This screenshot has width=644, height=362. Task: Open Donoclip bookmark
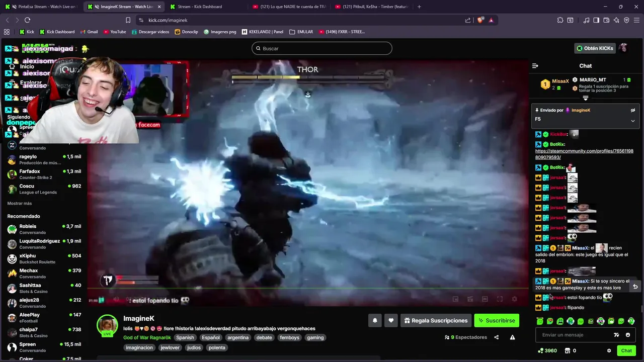pos(186,32)
